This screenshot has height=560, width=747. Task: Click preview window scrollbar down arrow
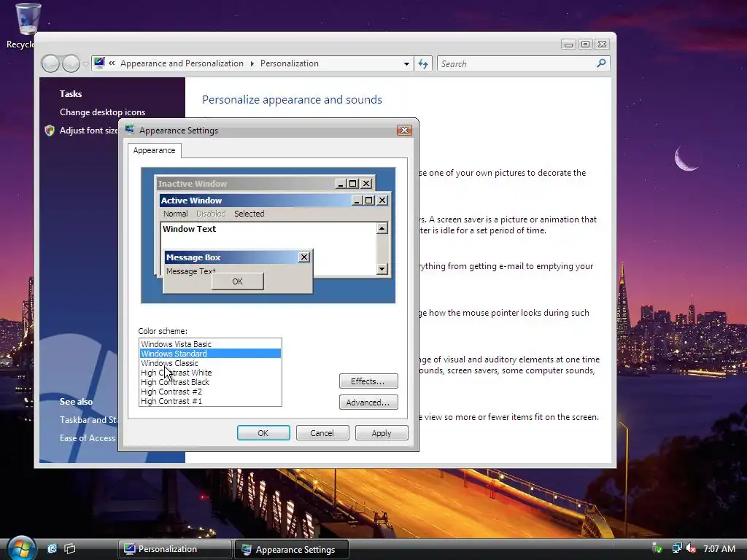[382, 269]
